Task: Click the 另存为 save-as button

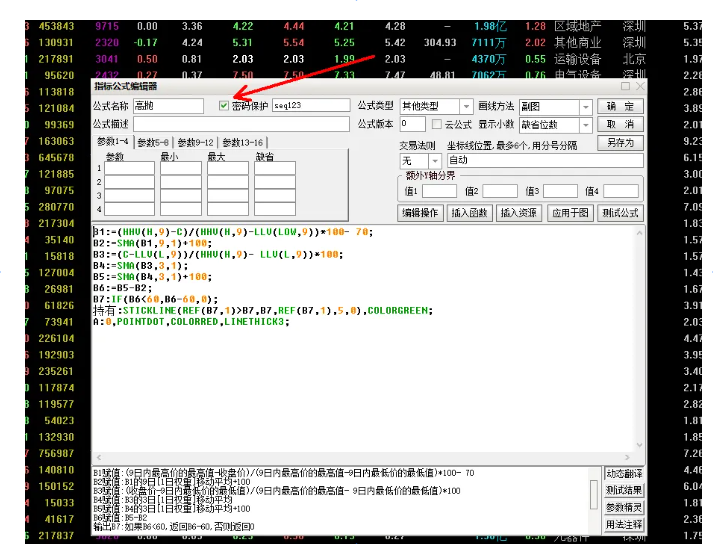Action: coord(620,142)
